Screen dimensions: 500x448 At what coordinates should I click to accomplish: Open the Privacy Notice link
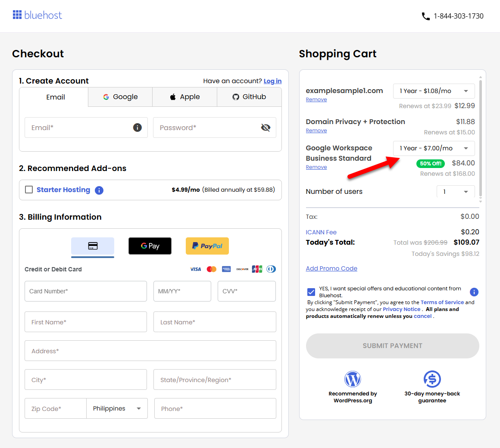pyautogui.click(x=401, y=309)
